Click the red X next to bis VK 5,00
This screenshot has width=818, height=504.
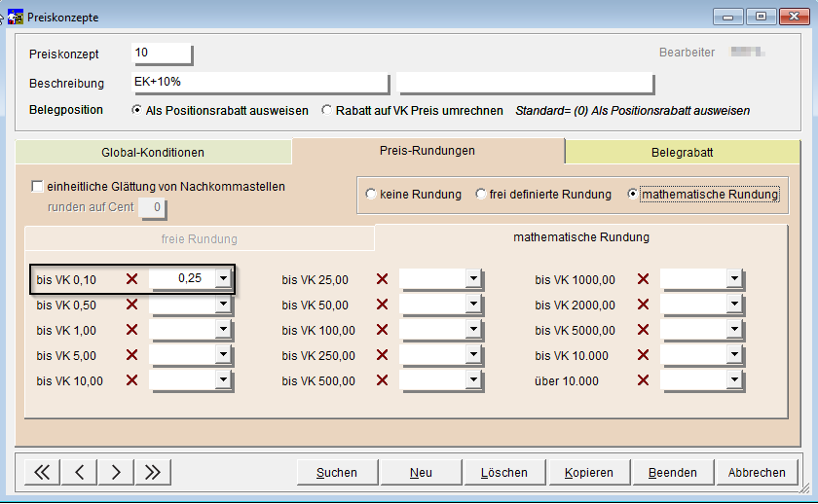[x=132, y=355]
